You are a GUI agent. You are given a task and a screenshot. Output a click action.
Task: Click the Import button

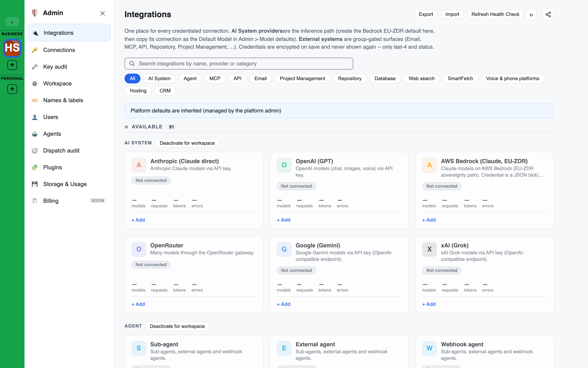pos(452,14)
